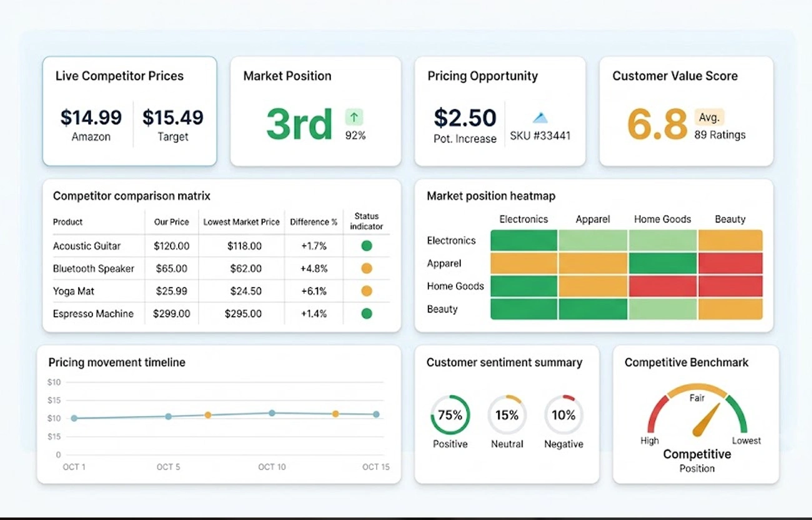Click the last blue point at OCT 15
Viewport: 812px width, 520px height.
click(x=376, y=414)
